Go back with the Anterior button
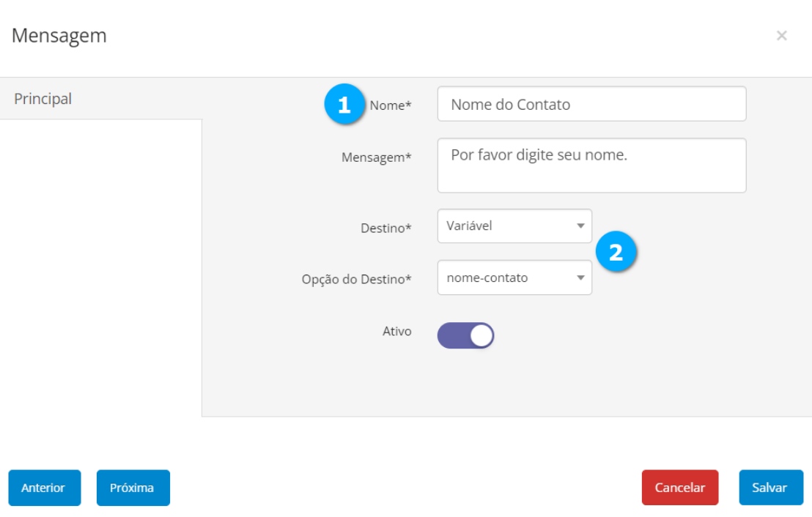The width and height of the screenshot is (812, 517). pos(44,488)
